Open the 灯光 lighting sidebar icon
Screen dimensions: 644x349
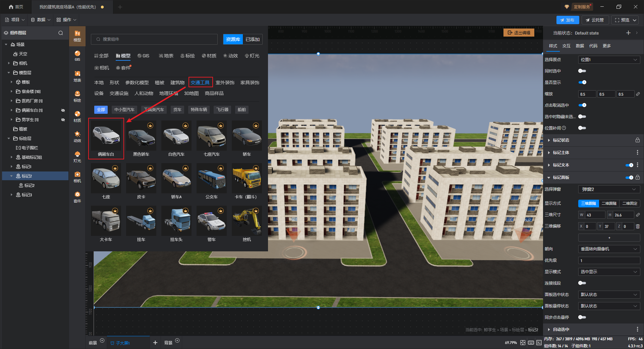point(77,156)
